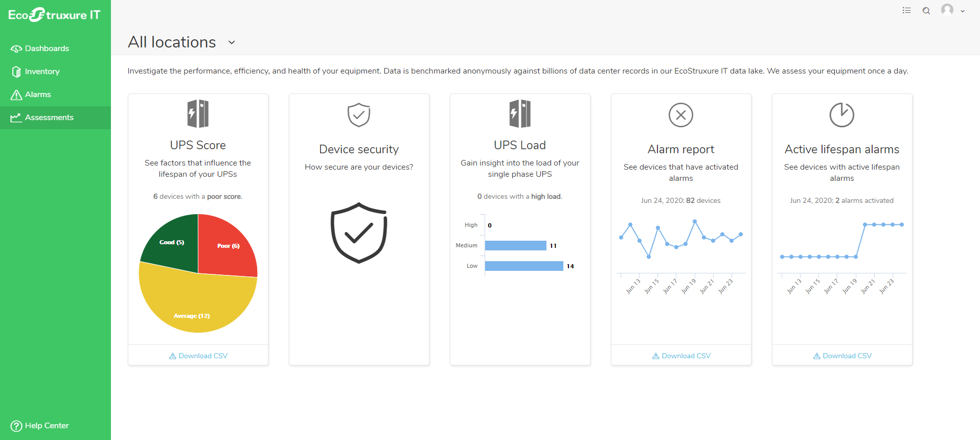
Task: Expand the user account menu chevron
Action: [963, 11]
